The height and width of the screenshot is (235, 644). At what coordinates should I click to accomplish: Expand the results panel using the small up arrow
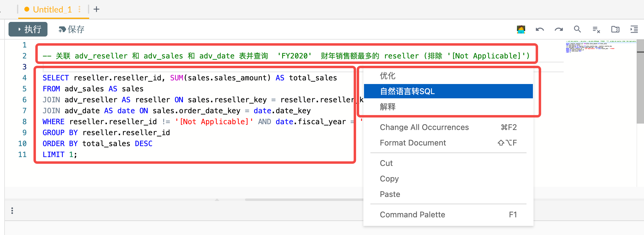[x=217, y=200]
